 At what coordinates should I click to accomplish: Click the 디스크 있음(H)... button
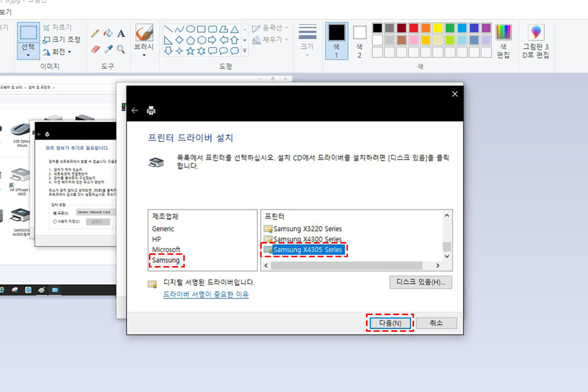[x=421, y=282]
